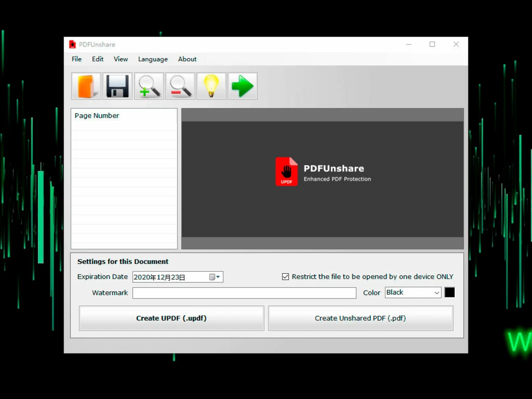This screenshot has width=532, height=399.
Task: Open the Expiration Date calendar dropdown
Action: [x=215, y=277]
